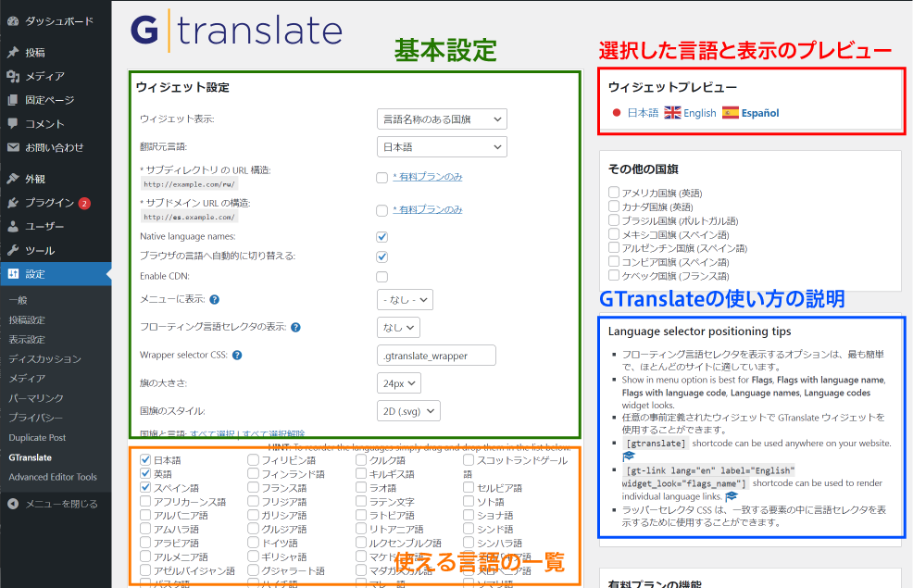Open the flag style 2D (.svg) dropdown
The width and height of the screenshot is (913, 588).
pyautogui.click(x=408, y=411)
